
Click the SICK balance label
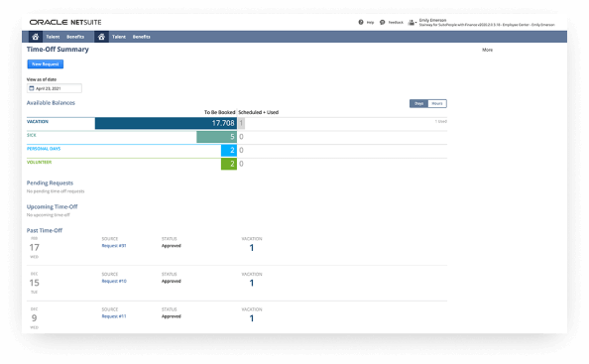(32, 135)
